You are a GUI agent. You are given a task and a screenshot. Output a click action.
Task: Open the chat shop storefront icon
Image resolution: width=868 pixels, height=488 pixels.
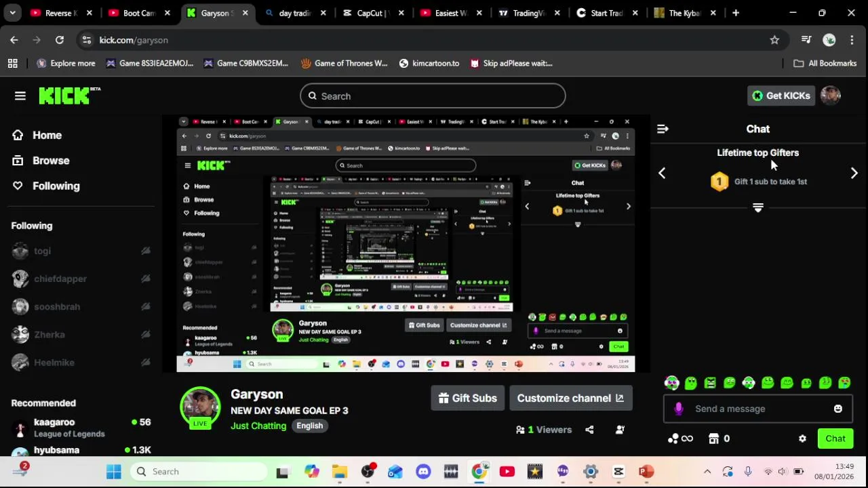pyautogui.click(x=713, y=439)
